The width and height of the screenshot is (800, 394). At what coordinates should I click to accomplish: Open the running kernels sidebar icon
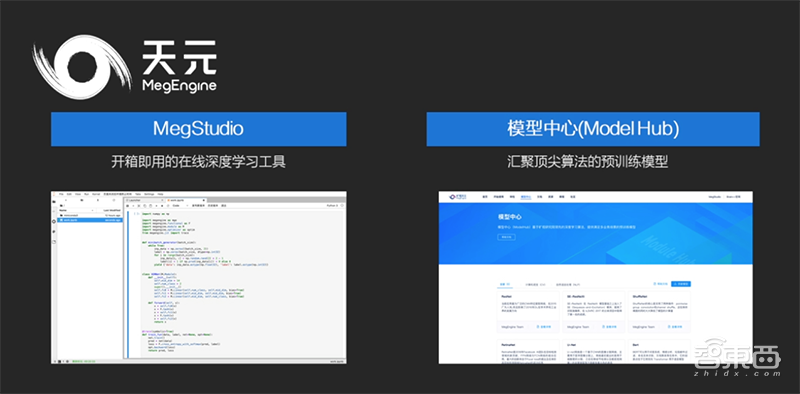(54, 211)
